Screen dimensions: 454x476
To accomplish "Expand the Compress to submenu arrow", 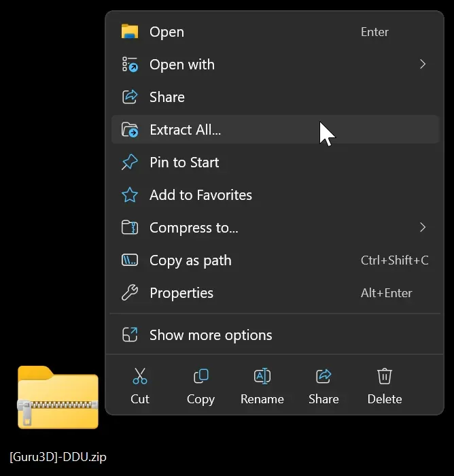I will tap(423, 228).
